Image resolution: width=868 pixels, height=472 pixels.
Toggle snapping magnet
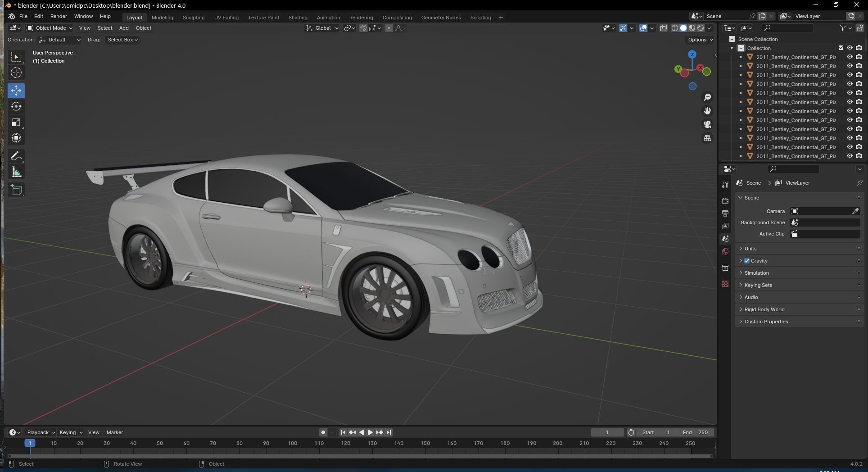tap(363, 28)
